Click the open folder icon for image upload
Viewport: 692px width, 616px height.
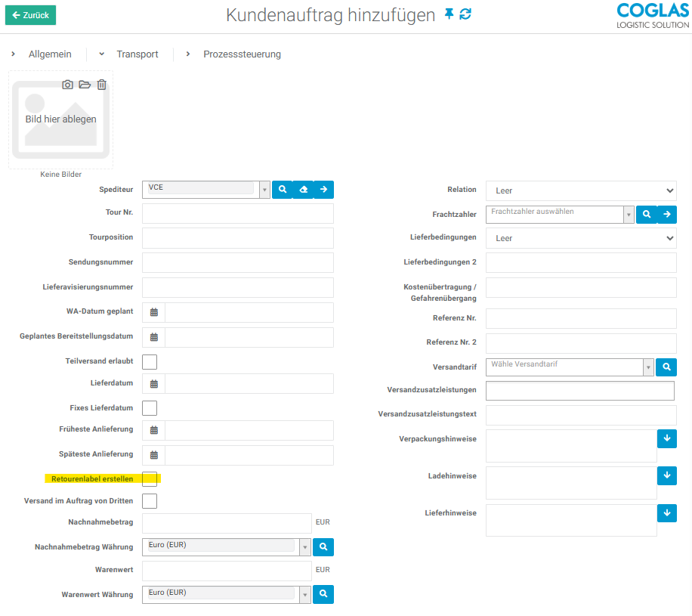(85, 85)
